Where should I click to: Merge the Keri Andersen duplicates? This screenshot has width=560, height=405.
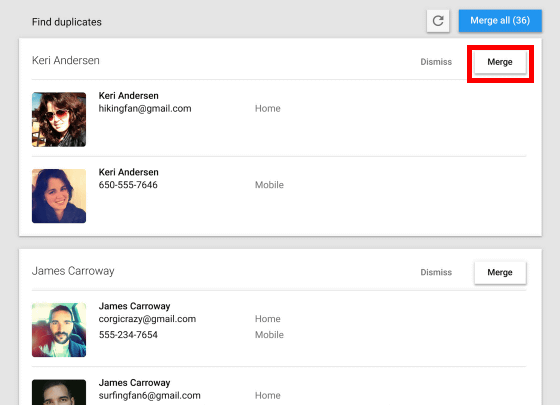tap(500, 62)
